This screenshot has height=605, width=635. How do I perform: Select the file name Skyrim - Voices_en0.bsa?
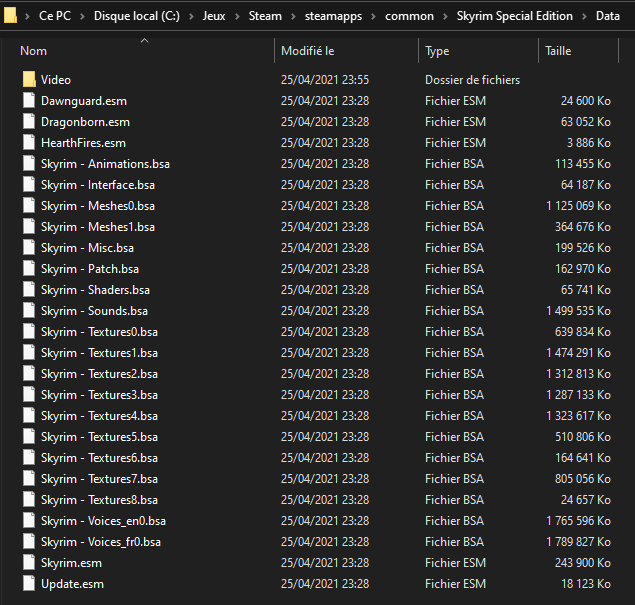[103, 521]
